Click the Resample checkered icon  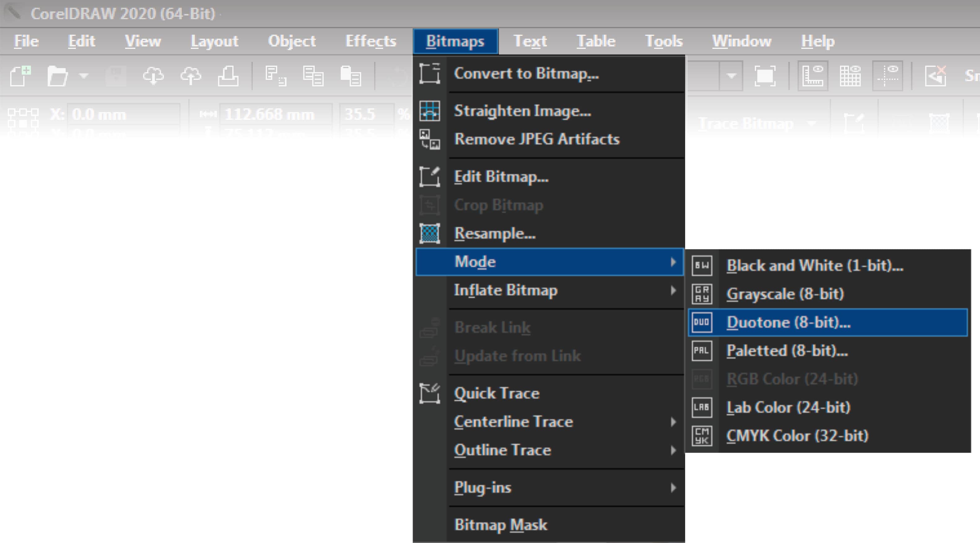click(x=430, y=233)
